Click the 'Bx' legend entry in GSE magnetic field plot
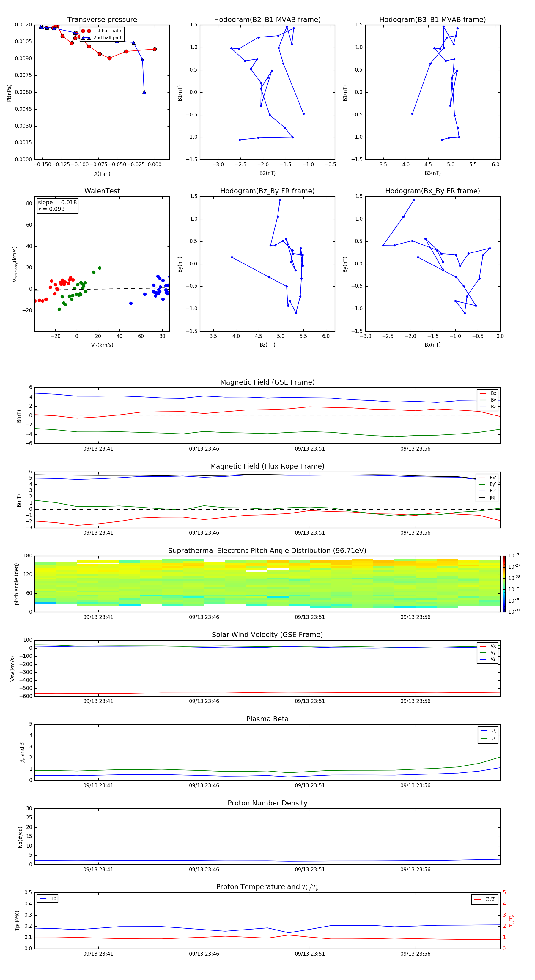 pos(488,393)
